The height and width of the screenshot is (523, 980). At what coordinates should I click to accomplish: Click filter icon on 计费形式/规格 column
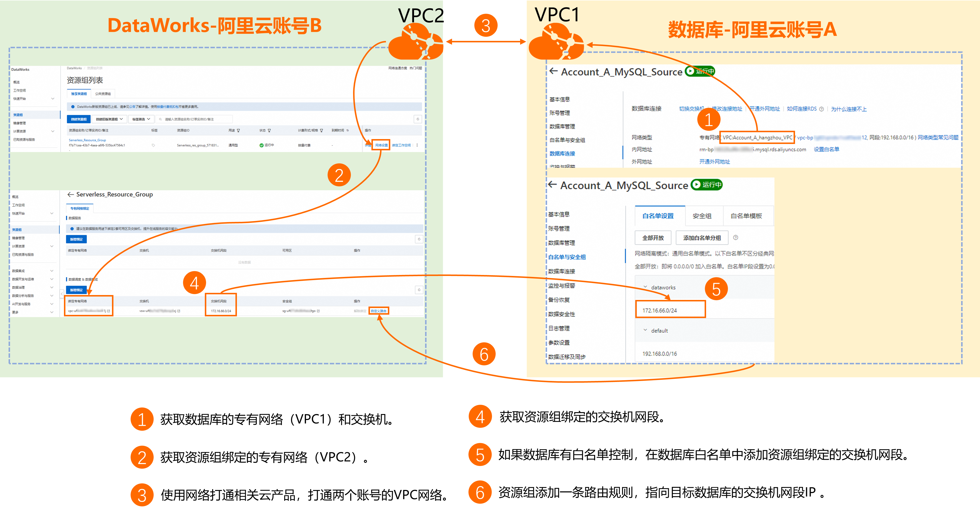[x=321, y=130]
